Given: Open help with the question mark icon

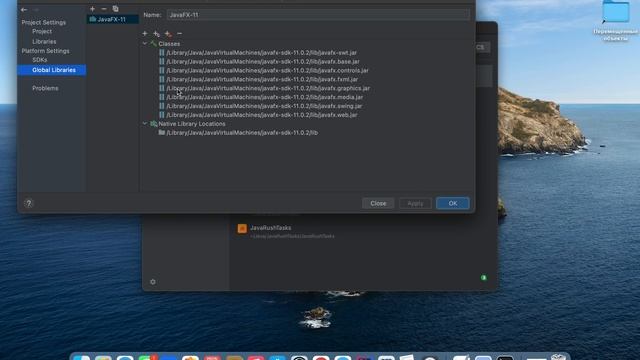Looking at the screenshot, I should (x=29, y=203).
